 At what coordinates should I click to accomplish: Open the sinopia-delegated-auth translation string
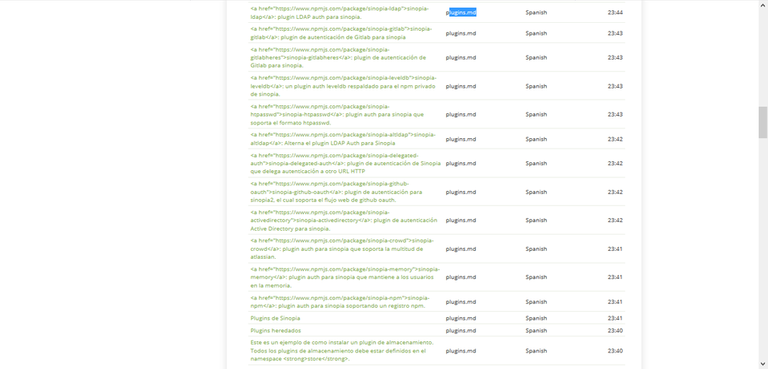[345, 163]
